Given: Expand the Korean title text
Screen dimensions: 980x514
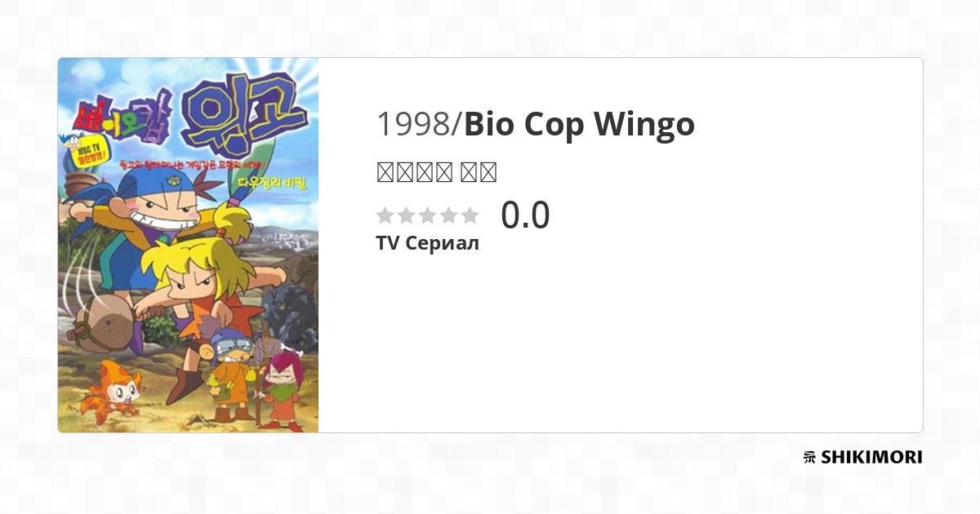Looking at the screenshot, I should click(x=435, y=171).
